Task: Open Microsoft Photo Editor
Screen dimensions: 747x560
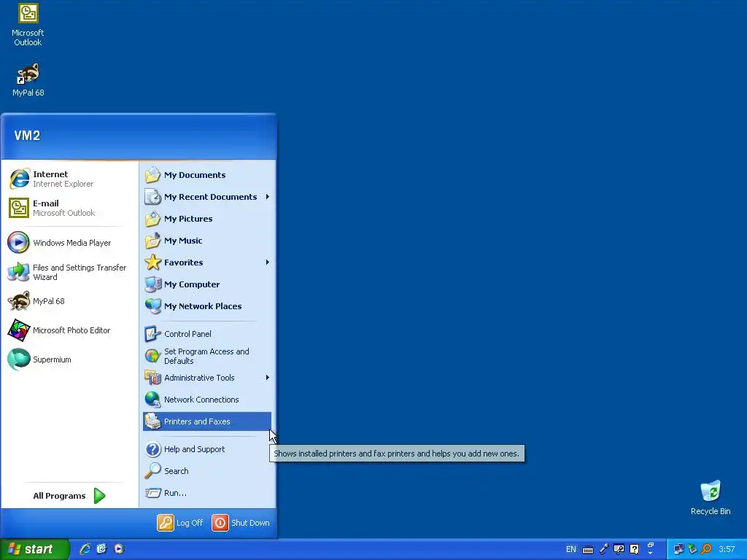Action: [x=69, y=330]
